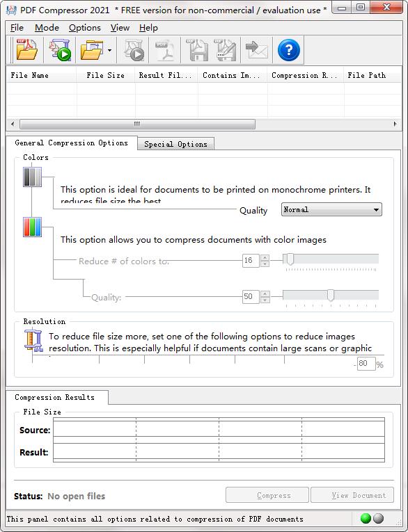Click the Contains Images column header
408x532 pixels.
pyautogui.click(x=233, y=75)
